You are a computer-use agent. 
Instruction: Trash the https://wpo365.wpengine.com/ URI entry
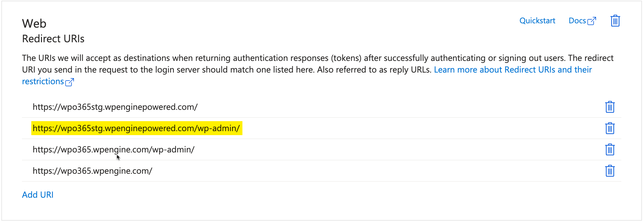(x=610, y=171)
